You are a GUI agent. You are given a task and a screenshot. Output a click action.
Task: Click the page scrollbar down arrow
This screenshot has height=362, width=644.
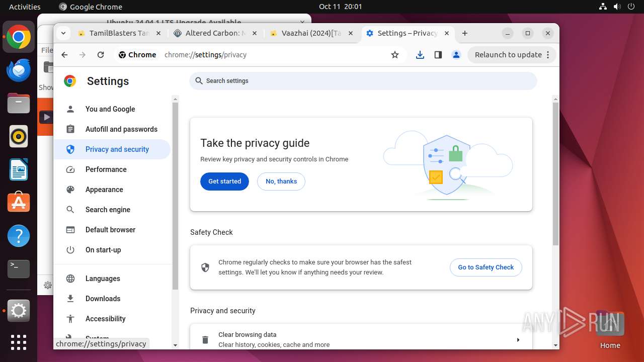click(x=555, y=345)
